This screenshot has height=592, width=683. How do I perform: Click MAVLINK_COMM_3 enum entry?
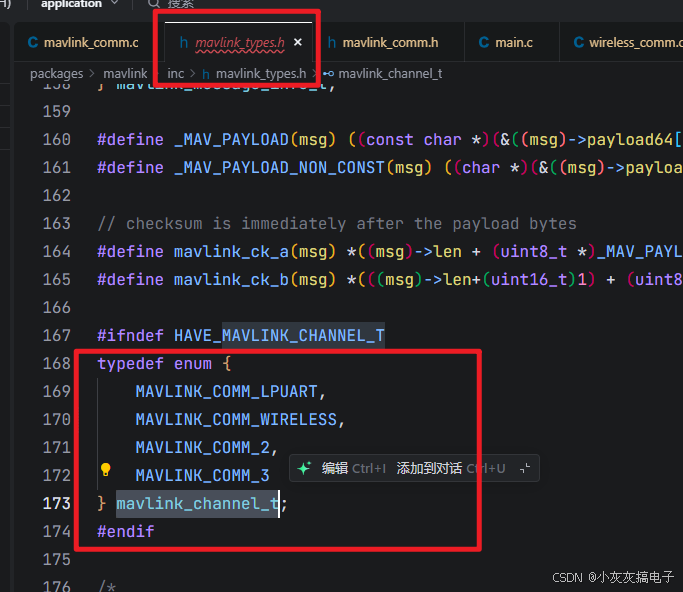point(203,475)
